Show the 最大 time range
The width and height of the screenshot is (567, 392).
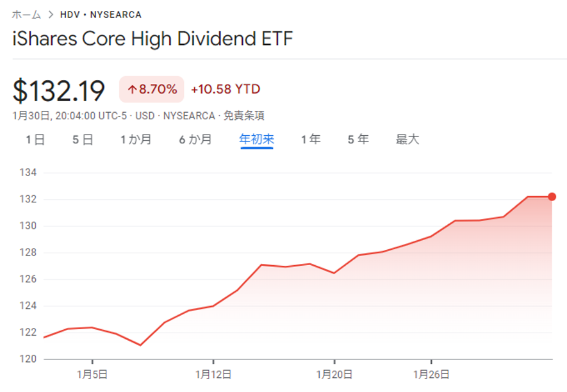pyautogui.click(x=407, y=139)
